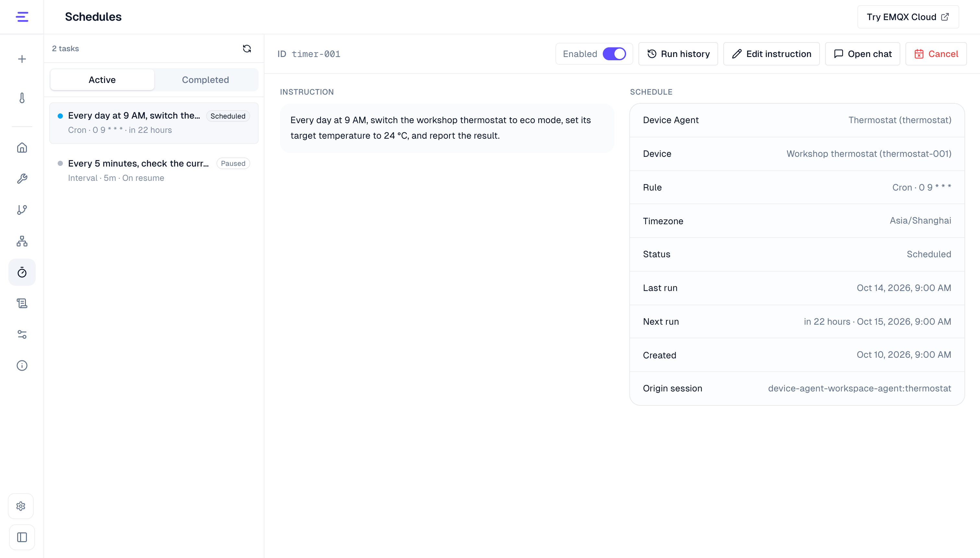Open Run history
The height and width of the screenshot is (558, 980).
pyautogui.click(x=678, y=54)
